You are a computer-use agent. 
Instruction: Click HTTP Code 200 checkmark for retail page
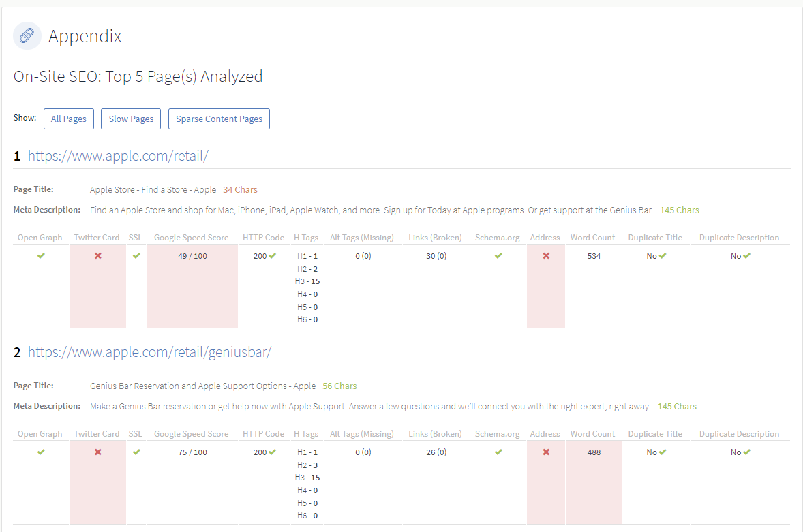click(272, 255)
